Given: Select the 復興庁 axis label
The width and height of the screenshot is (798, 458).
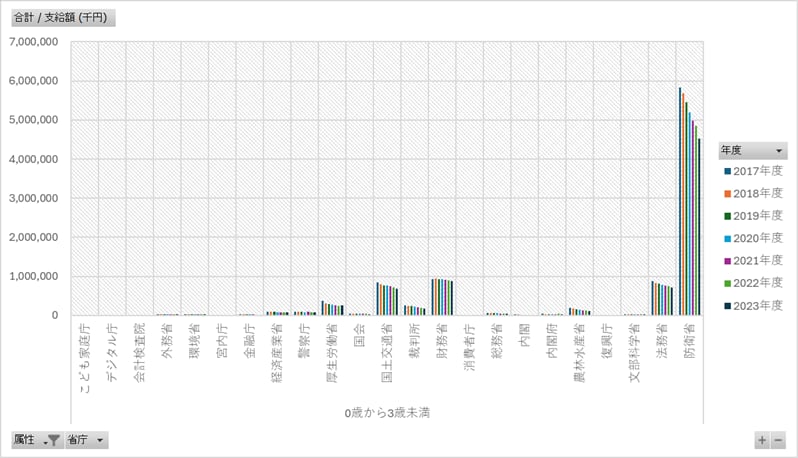Looking at the screenshot, I should pyautogui.click(x=607, y=340).
